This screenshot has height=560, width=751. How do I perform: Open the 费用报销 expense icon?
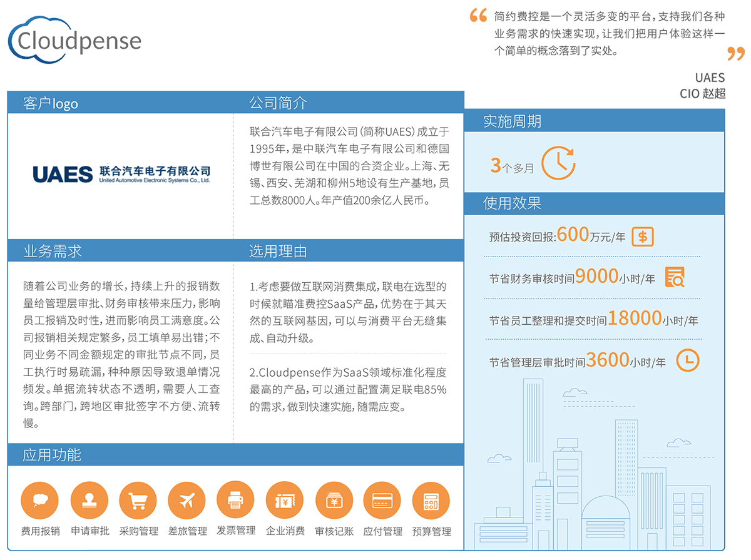(40, 501)
